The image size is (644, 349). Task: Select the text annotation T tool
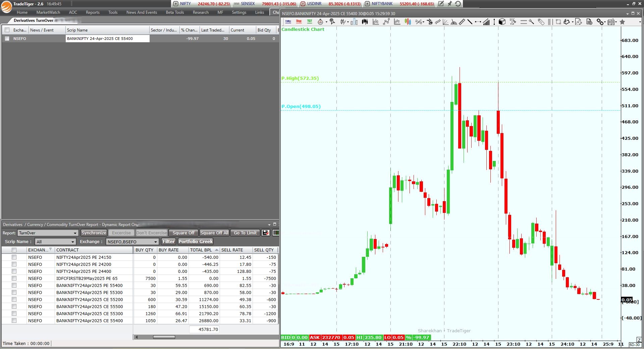[x=513, y=22]
